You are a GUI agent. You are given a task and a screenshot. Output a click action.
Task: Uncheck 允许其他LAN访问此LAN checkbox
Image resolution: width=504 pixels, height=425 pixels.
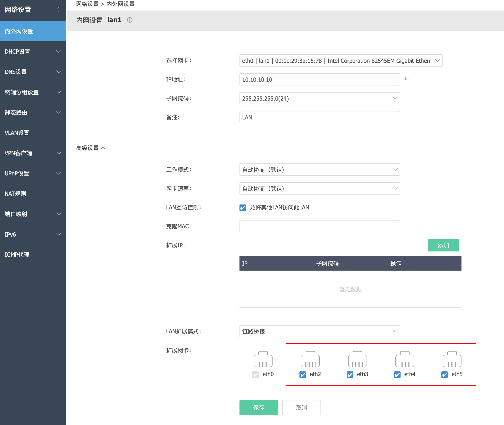(243, 208)
